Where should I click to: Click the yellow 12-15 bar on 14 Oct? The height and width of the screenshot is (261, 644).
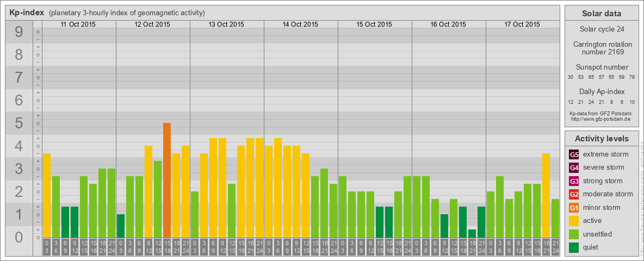(306, 195)
